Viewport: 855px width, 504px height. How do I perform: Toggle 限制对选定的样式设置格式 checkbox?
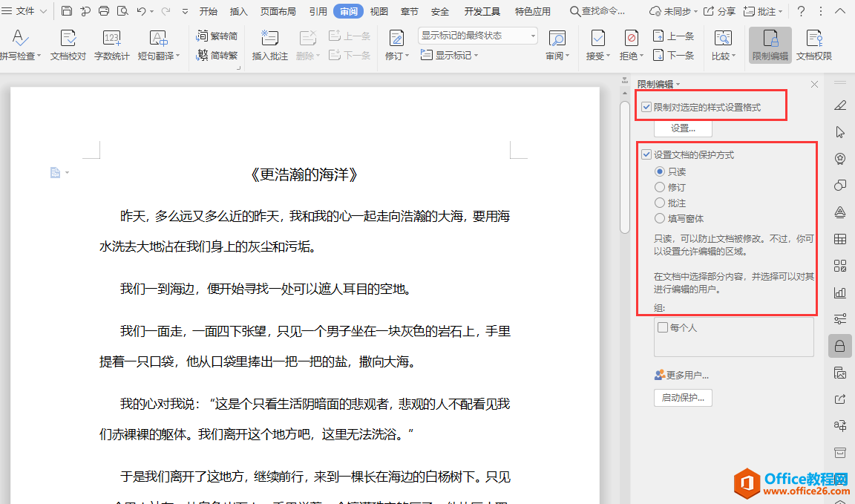point(646,107)
